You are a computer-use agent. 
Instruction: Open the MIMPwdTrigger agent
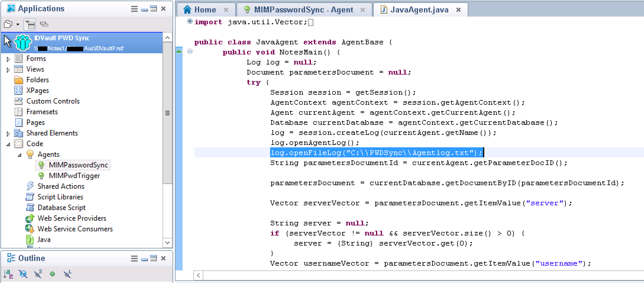pyautogui.click(x=74, y=176)
